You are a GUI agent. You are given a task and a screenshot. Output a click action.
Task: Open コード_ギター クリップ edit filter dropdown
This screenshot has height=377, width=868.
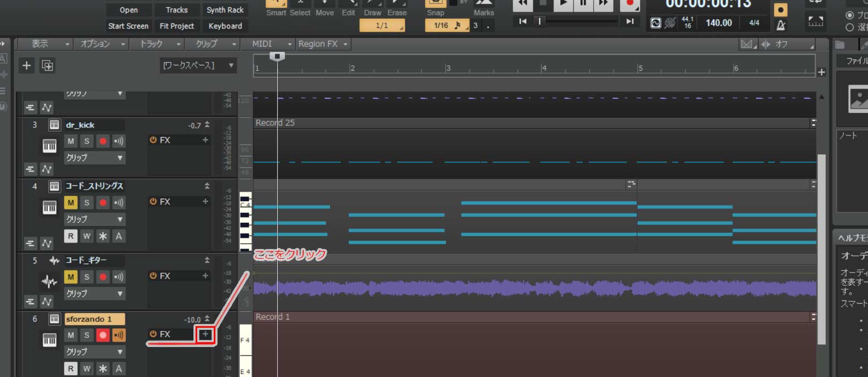click(95, 293)
